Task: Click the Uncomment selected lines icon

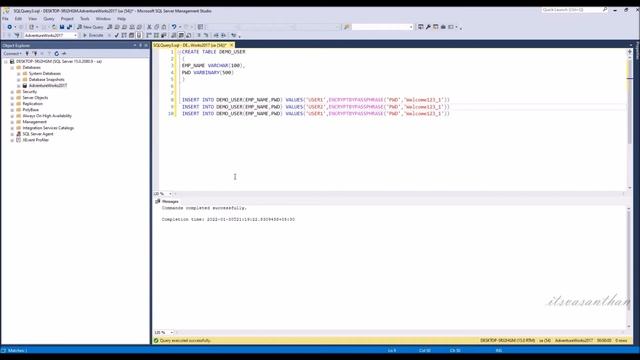Action: [206, 36]
